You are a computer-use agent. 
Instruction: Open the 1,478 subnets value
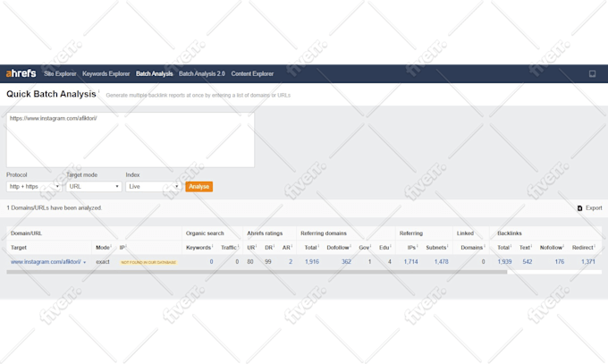click(x=442, y=262)
